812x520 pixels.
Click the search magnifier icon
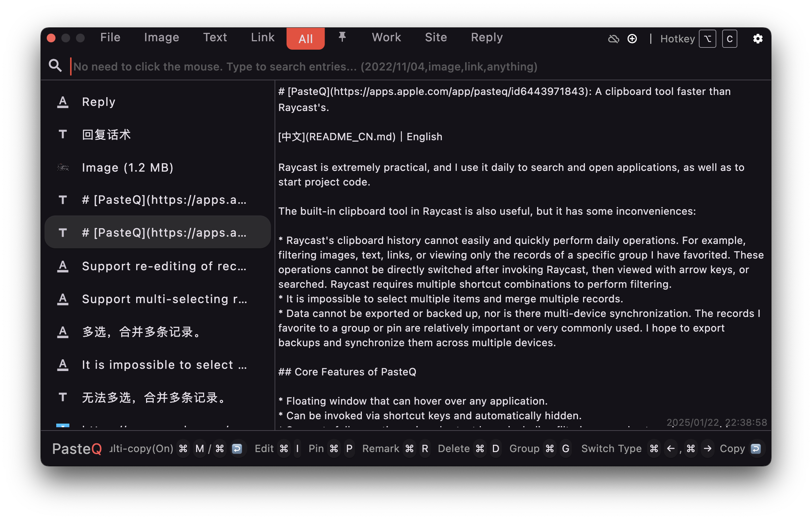point(55,66)
